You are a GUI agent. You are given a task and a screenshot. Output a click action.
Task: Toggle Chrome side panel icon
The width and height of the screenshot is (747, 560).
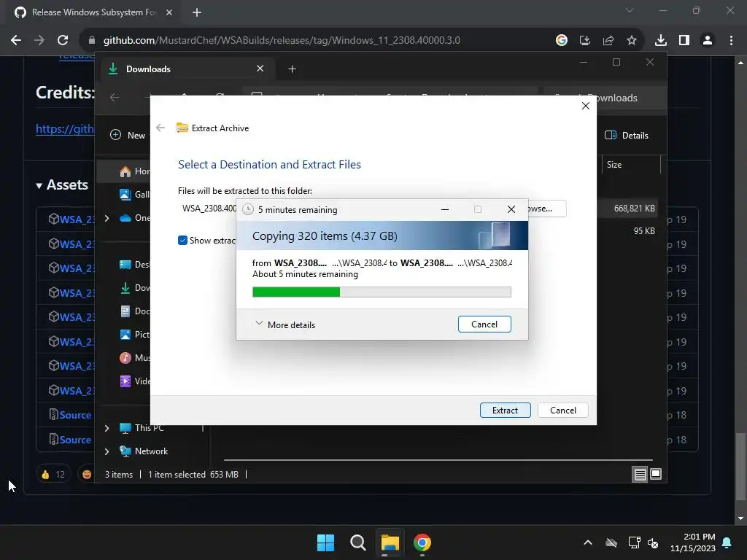pos(684,41)
